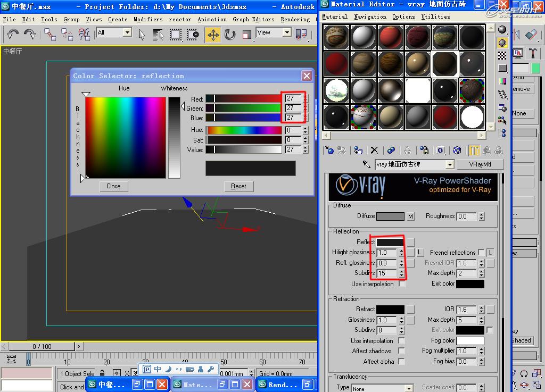Click the Put to Library icon
545x392 pixels.
click(424, 151)
